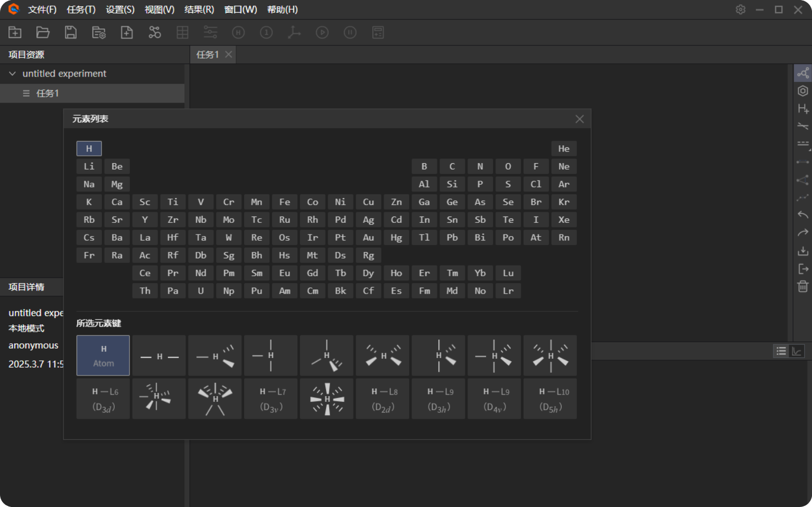Open the settings gear in title bar
Viewport: 812px width, 507px height.
(741, 10)
